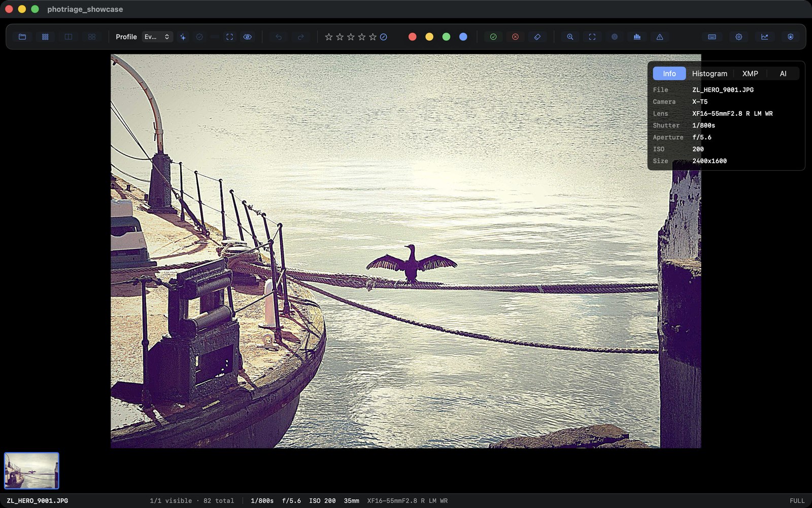Mark photo as pick with green checkmark
This screenshot has width=812, height=508.
(493, 37)
